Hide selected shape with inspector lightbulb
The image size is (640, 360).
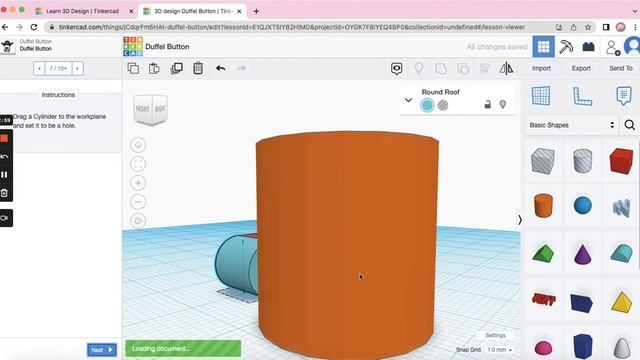coord(503,104)
